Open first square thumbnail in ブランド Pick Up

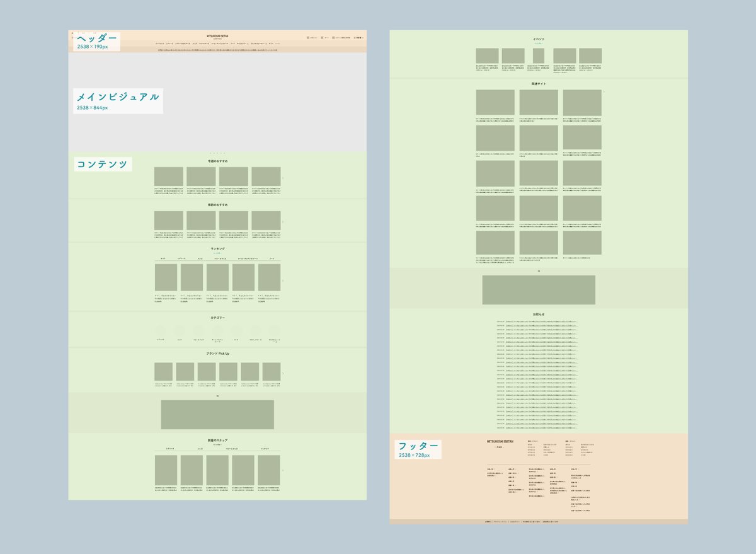pos(164,371)
